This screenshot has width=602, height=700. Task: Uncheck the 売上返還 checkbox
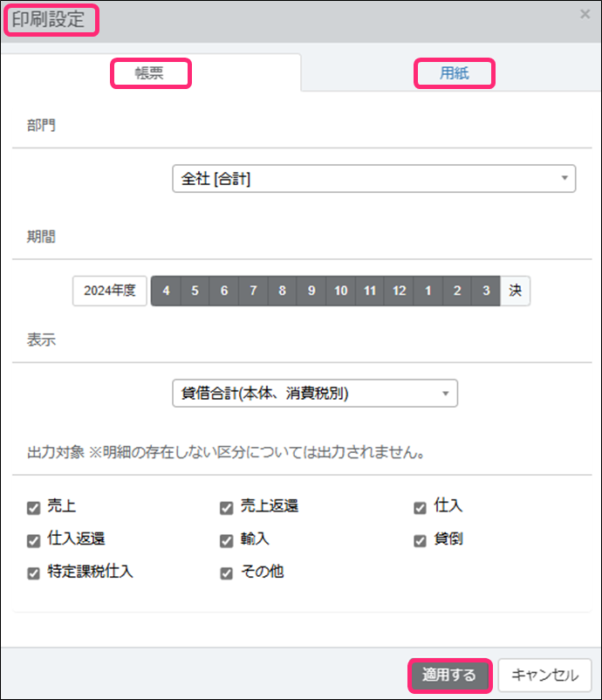[226, 508]
